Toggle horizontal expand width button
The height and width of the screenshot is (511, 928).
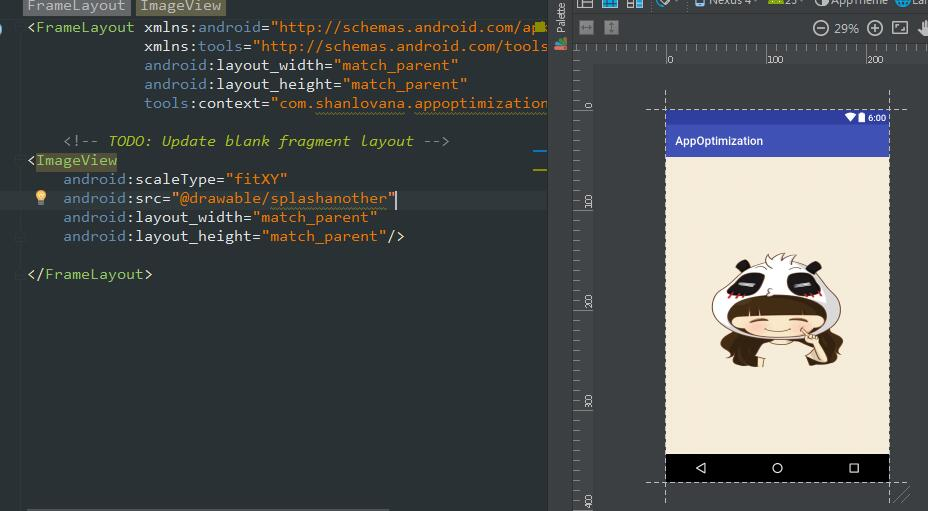[x=587, y=27]
